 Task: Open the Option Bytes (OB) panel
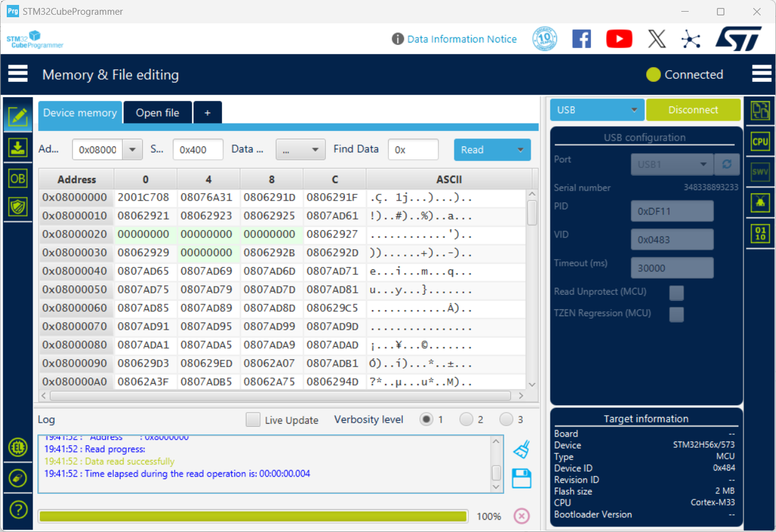[x=17, y=178]
